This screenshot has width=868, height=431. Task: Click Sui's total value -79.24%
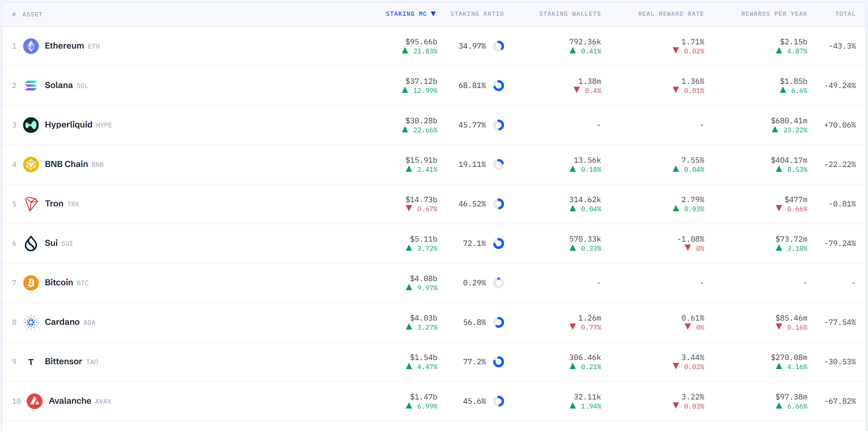click(840, 243)
